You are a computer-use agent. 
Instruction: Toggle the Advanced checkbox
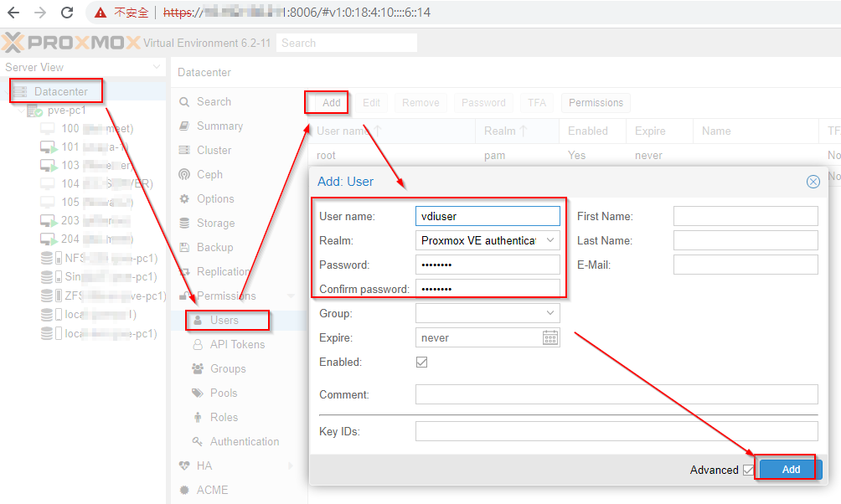tap(748, 471)
